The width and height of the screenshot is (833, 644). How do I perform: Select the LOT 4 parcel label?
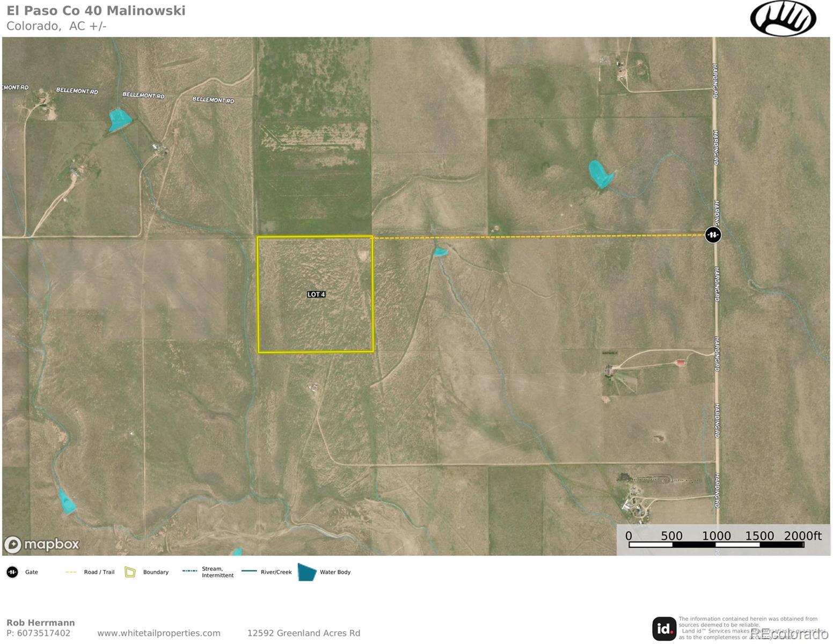point(316,294)
